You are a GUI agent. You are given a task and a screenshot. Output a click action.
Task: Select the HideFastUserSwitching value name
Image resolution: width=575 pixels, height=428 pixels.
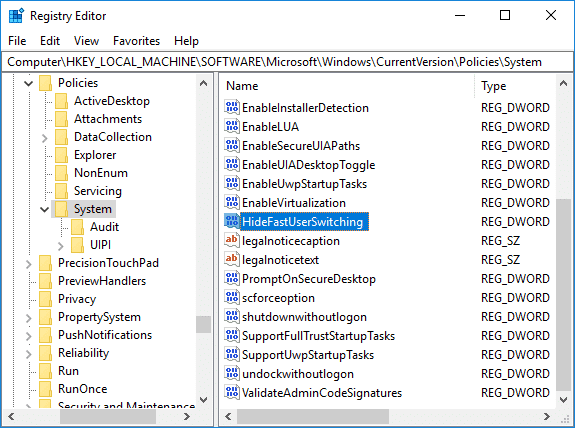[303, 222]
